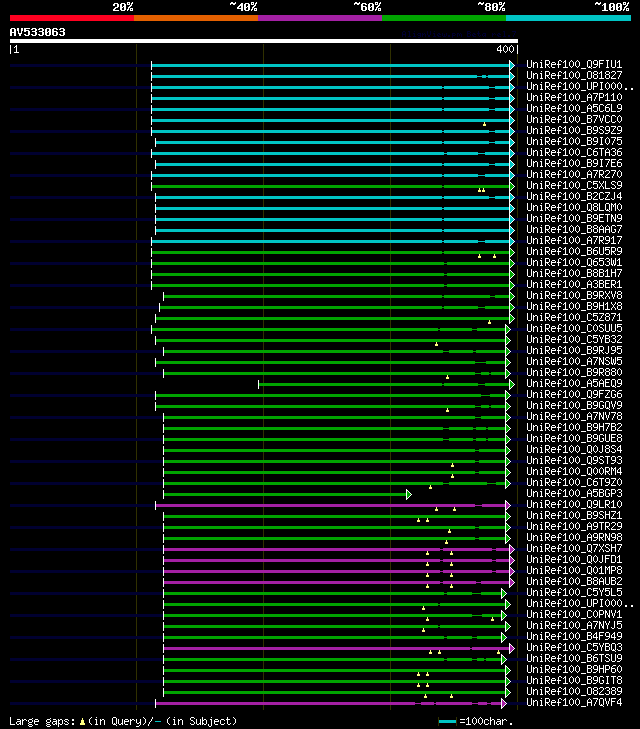Select the query name AV533063
The width and height of the screenshot is (640, 729).
pos(38,32)
